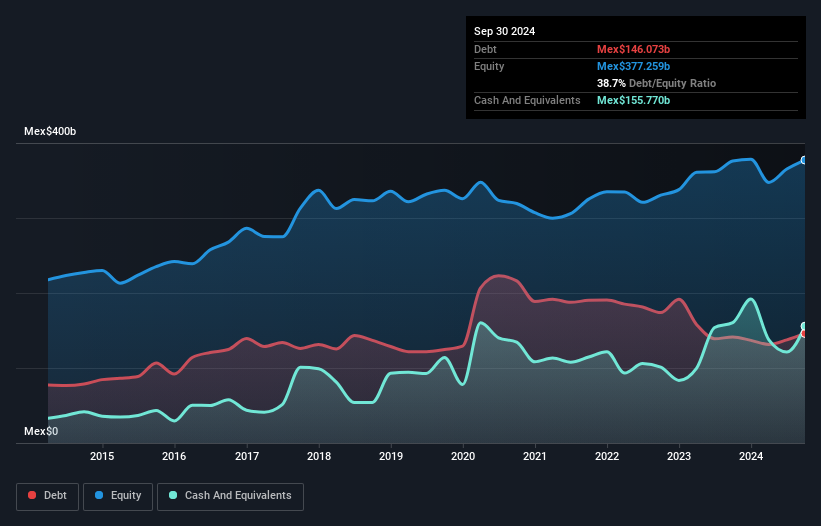Click the 2016 x-axis label
The height and width of the screenshot is (526, 821).
point(174,456)
